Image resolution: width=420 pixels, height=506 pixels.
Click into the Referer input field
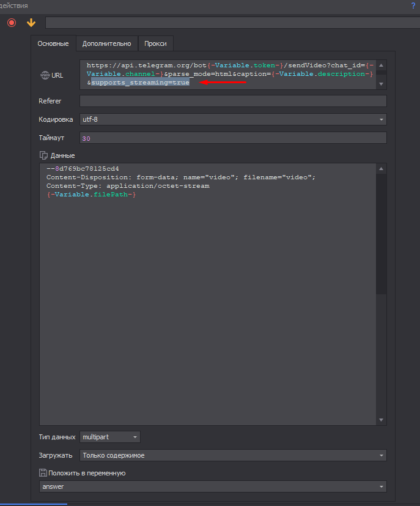click(x=232, y=101)
